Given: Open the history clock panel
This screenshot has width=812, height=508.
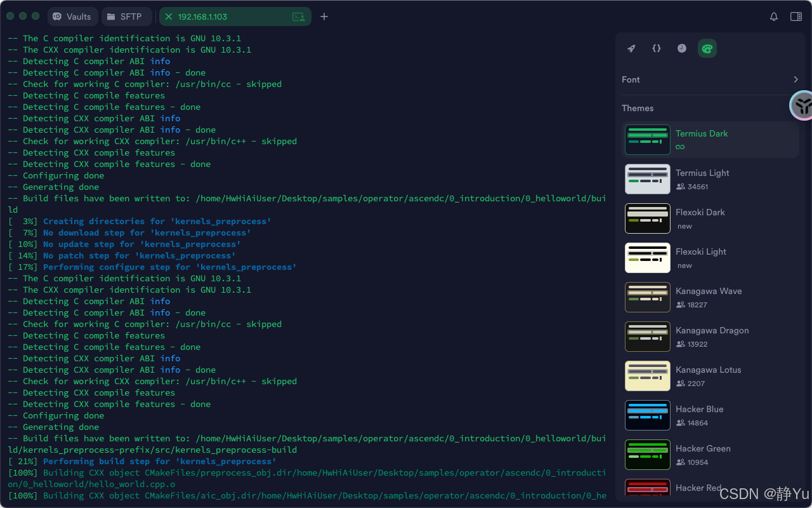Looking at the screenshot, I should coord(682,48).
